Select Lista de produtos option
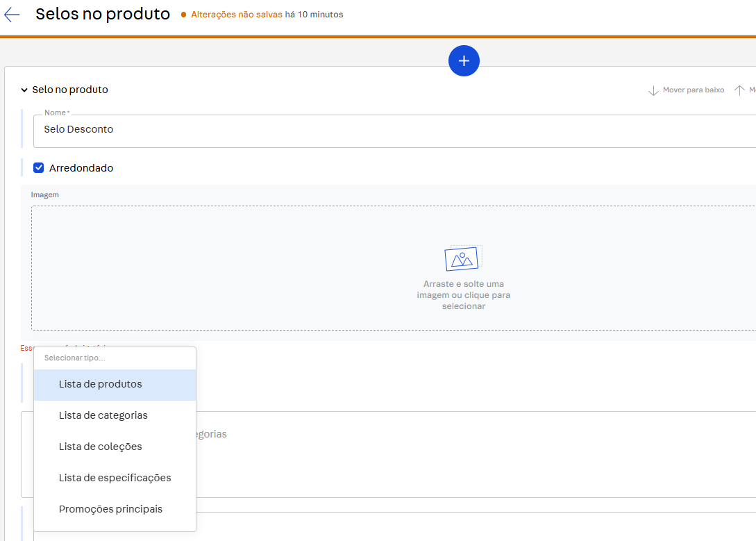 (101, 385)
